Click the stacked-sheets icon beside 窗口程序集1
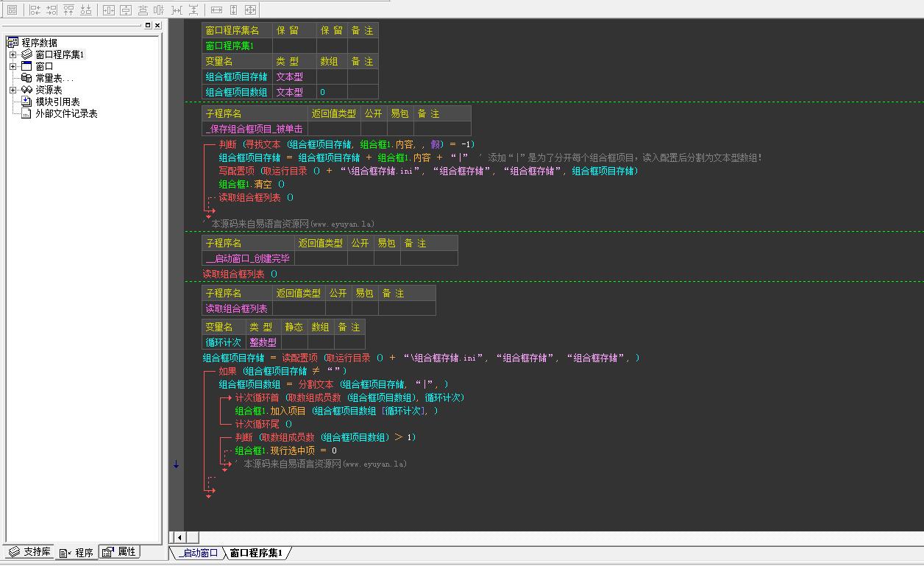Screen dimensions: 924x566 pyautogui.click(x=27, y=54)
